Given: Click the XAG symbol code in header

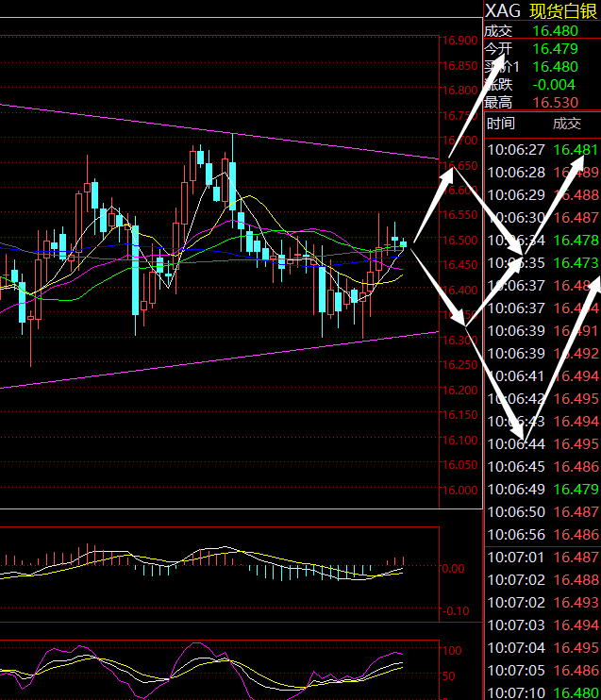Looking at the screenshot, I should [x=503, y=10].
